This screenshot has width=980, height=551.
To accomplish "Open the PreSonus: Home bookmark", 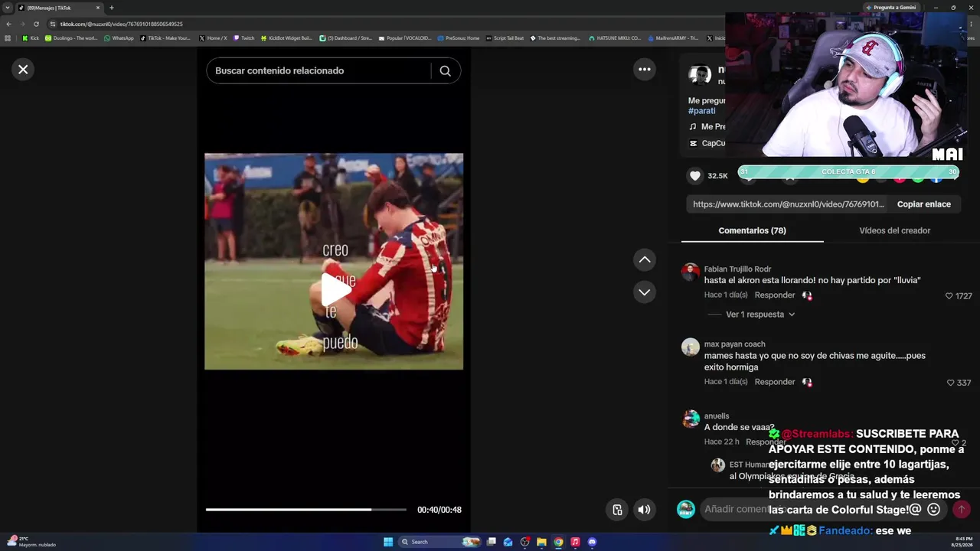I will tap(458, 38).
